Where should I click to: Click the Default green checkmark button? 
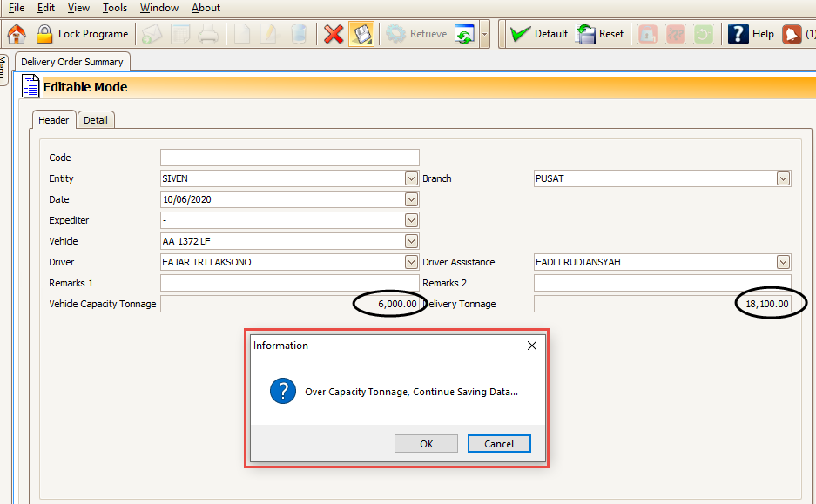click(x=538, y=34)
